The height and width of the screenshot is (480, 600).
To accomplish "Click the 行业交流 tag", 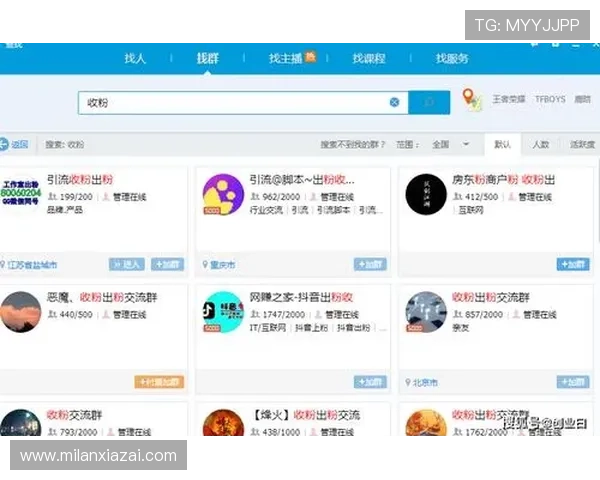I will point(266,210).
